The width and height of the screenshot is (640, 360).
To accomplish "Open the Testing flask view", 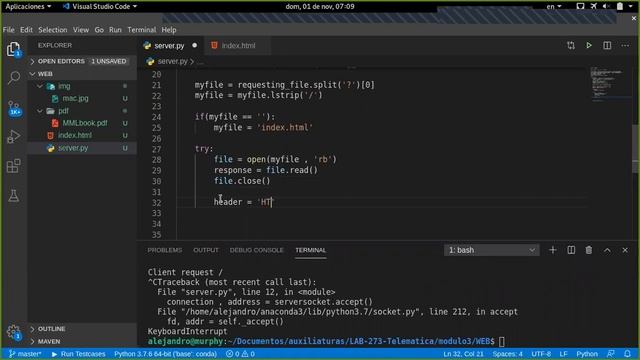I will point(13,196).
